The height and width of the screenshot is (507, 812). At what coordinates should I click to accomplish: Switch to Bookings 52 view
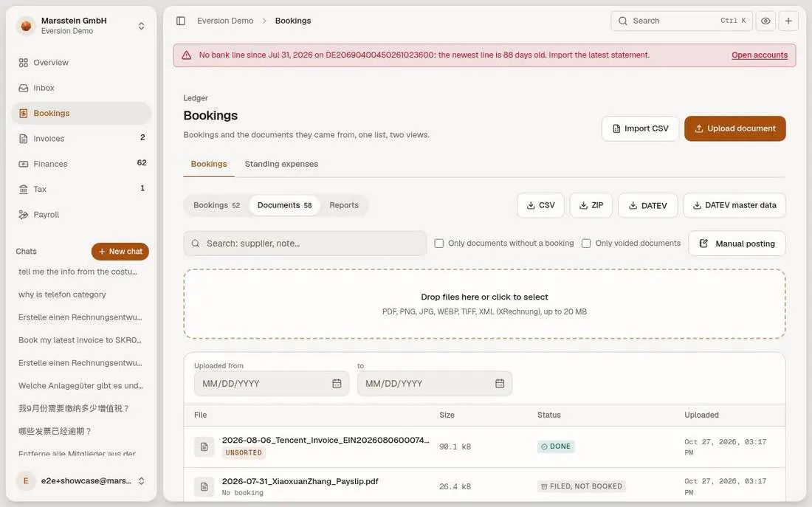tap(216, 205)
